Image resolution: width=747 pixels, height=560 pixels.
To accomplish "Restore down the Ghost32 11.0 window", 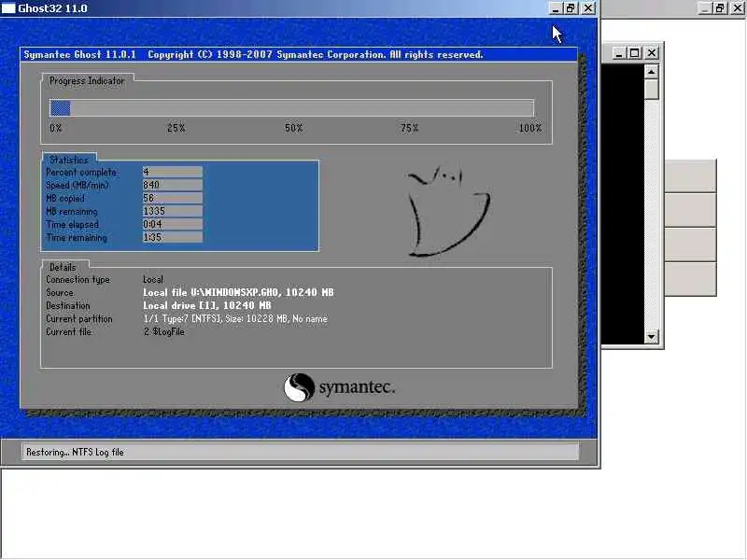I will [x=571, y=8].
